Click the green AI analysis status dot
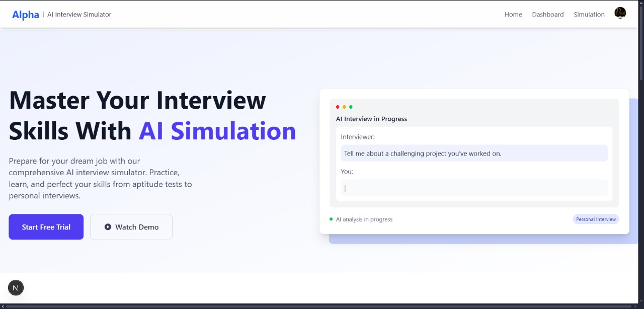The image size is (644, 309). (x=331, y=219)
